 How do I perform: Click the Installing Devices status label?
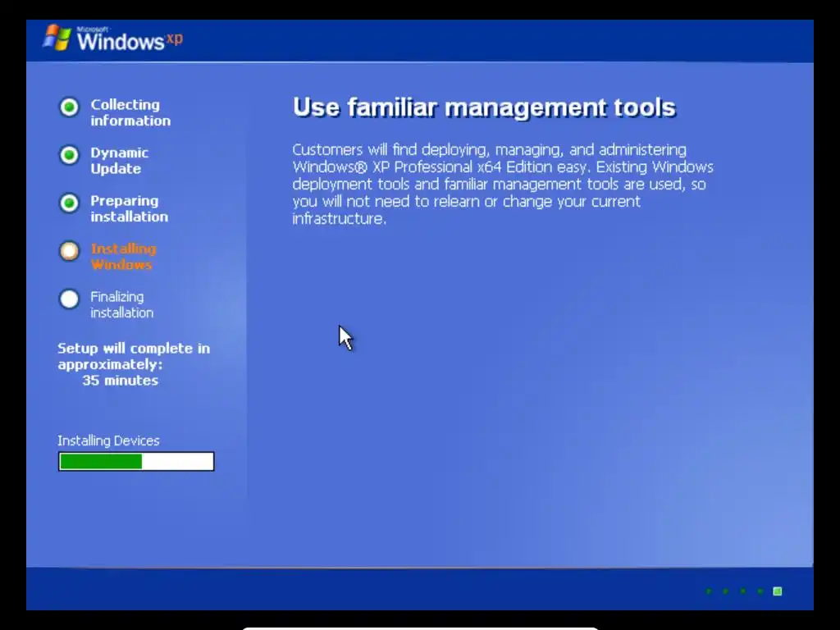point(109,441)
